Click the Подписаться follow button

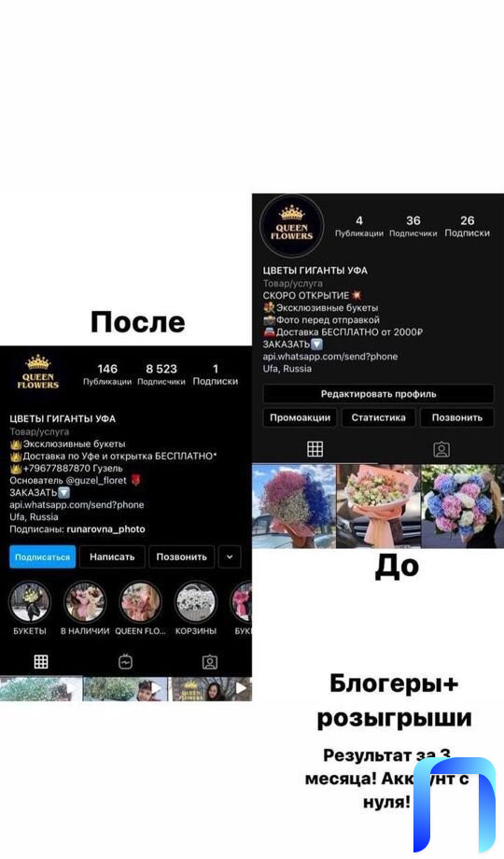pos(42,556)
